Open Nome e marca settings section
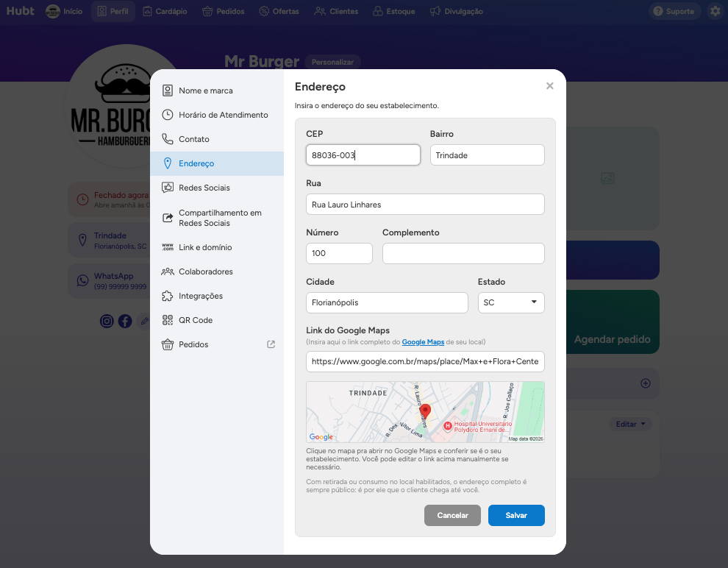Image resolution: width=728 pixels, height=568 pixels. pyautogui.click(x=217, y=90)
